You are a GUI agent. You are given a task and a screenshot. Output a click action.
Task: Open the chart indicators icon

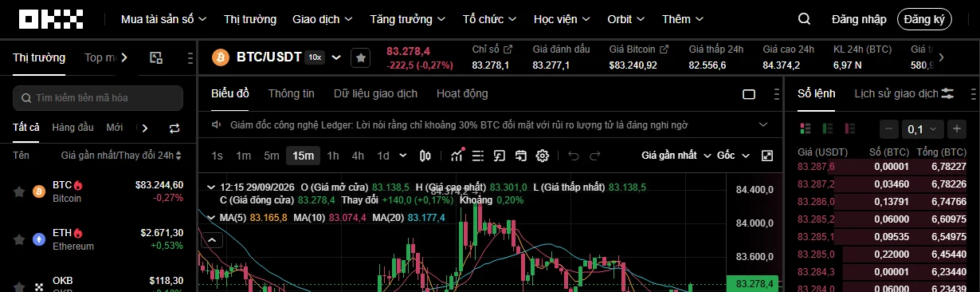point(457,156)
